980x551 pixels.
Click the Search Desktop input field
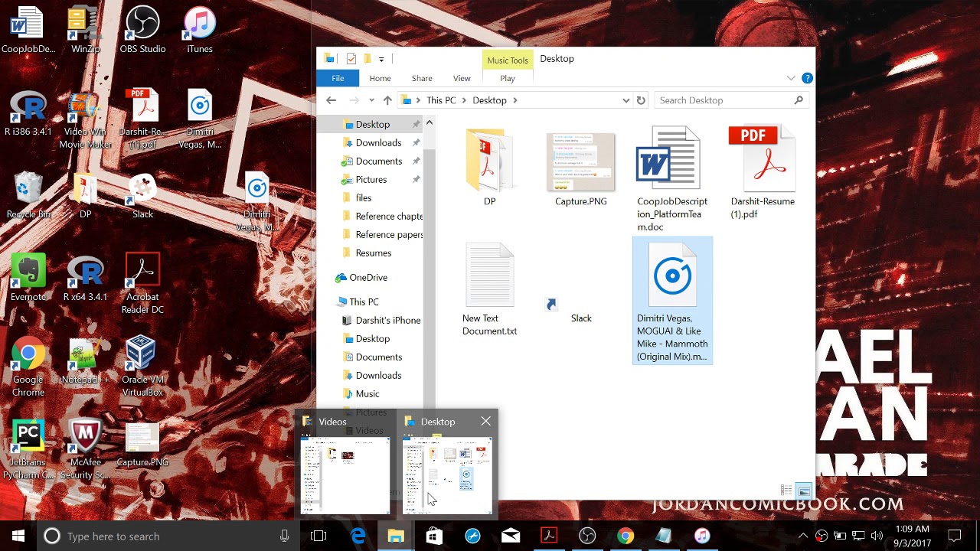724,100
